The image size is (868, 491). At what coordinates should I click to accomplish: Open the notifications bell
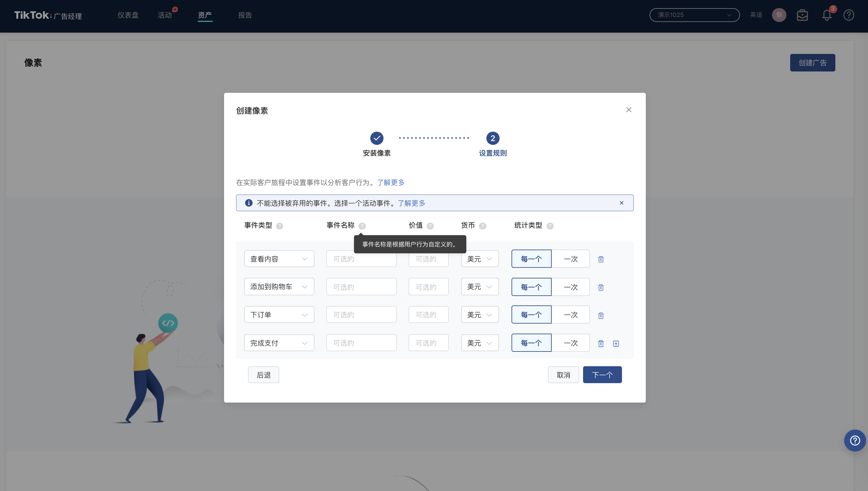pos(827,15)
